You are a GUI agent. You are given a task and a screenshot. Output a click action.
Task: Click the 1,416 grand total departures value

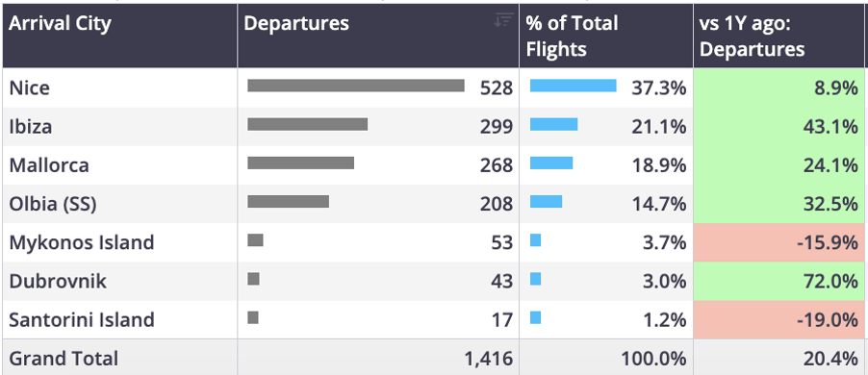(488, 359)
